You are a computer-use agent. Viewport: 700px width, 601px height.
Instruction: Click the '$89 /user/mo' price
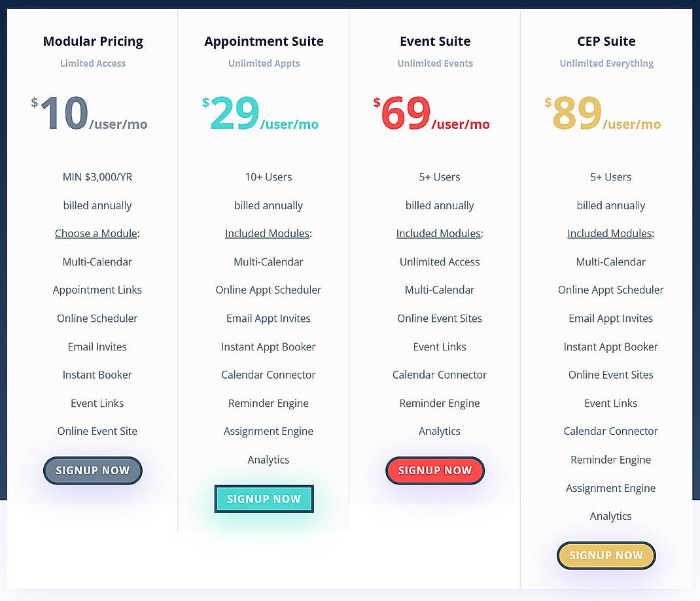[x=603, y=113]
